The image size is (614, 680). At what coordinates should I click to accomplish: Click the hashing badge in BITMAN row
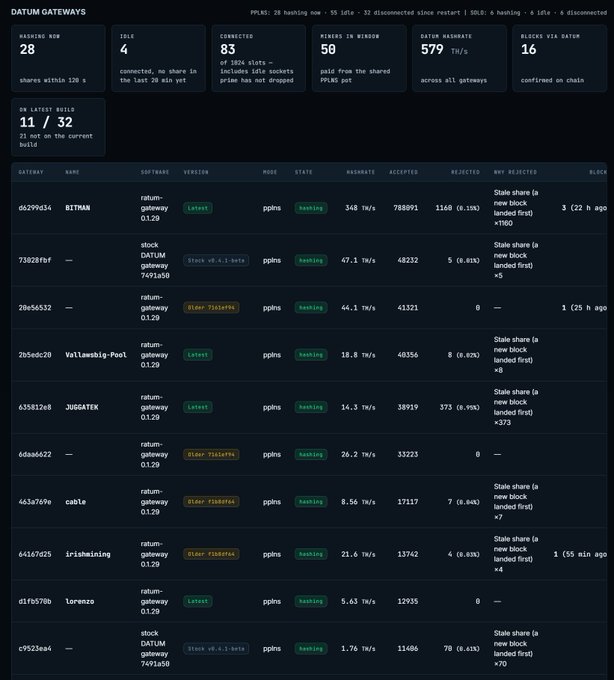pos(311,208)
